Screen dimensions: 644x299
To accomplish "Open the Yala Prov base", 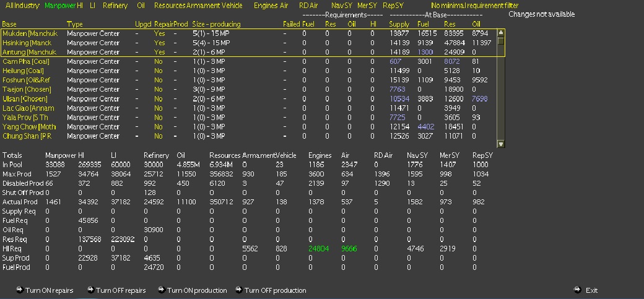I will tap(25, 118).
